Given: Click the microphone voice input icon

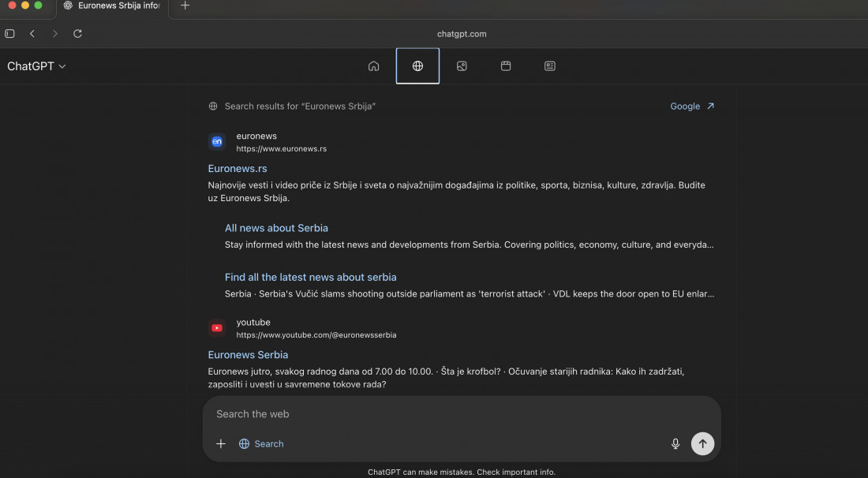Looking at the screenshot, I should 675,444.
